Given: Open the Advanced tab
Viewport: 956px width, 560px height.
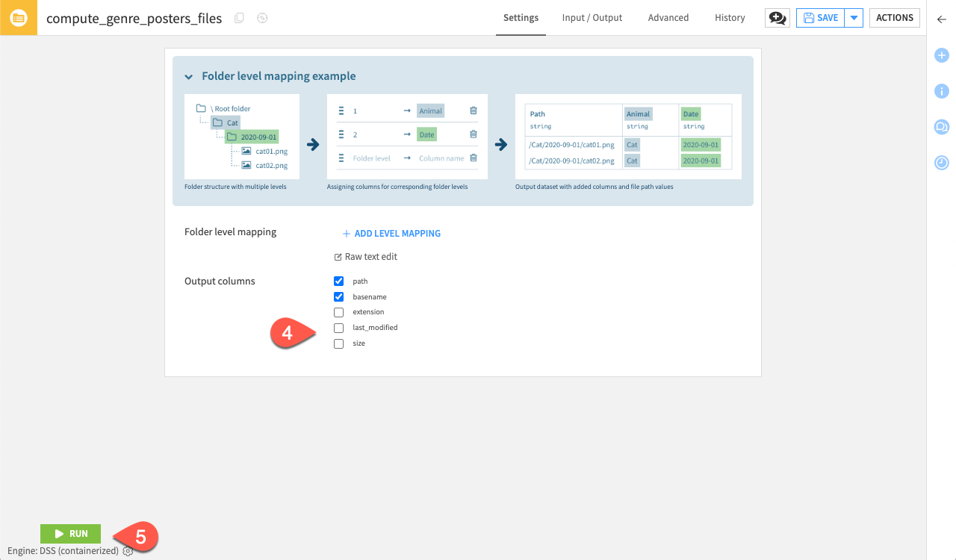Looking at the screenshot, I should [668, 17].
